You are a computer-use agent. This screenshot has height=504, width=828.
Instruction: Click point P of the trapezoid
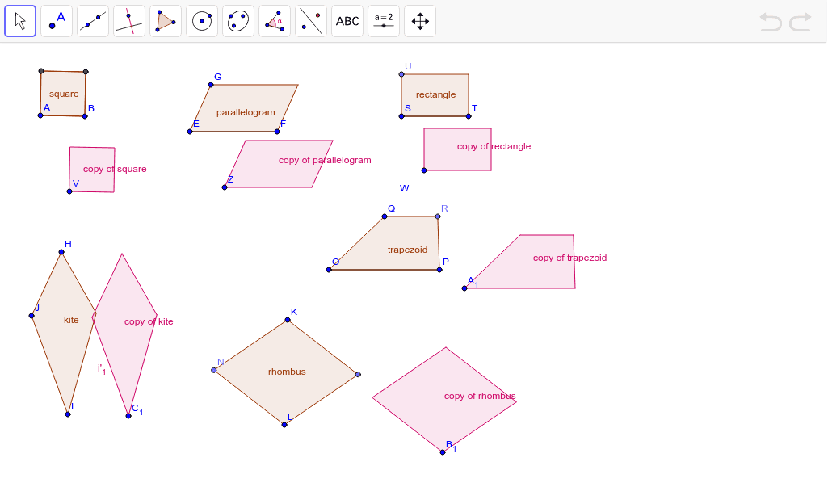tap(439, 270)
